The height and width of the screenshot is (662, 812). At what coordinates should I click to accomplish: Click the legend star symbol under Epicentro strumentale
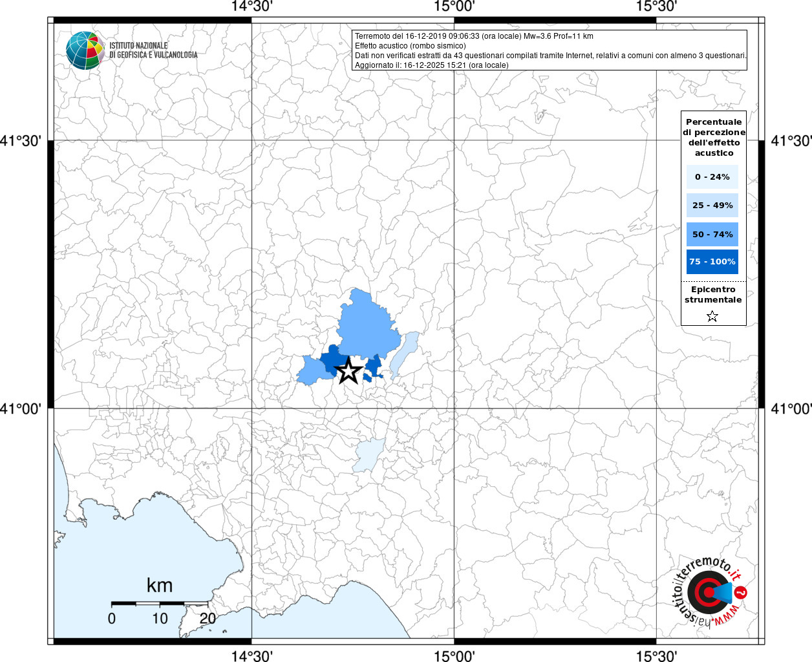click(712, 316)
